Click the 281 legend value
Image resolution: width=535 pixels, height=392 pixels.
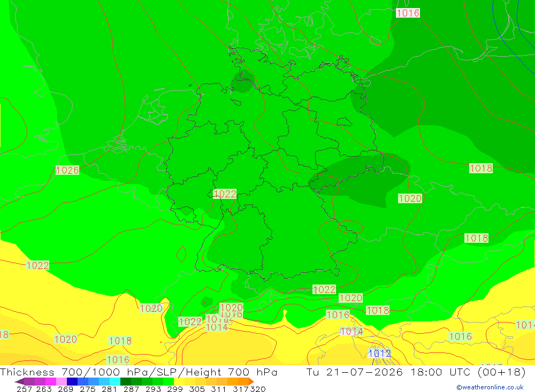(109, 389)
